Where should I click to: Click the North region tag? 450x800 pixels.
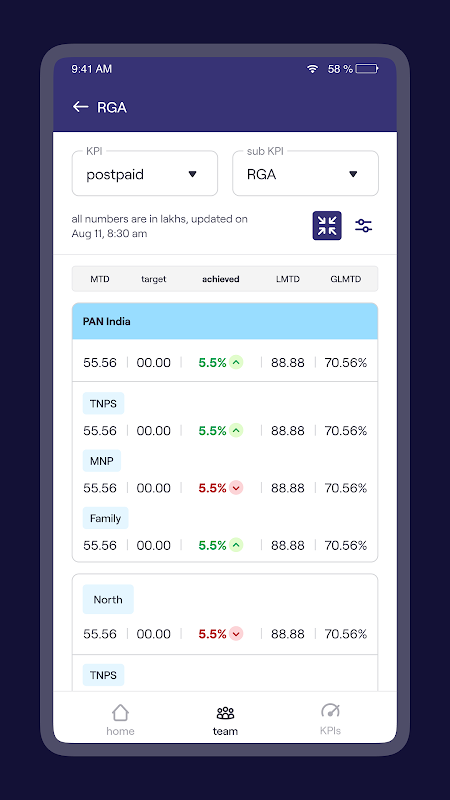tap(108, 599)
